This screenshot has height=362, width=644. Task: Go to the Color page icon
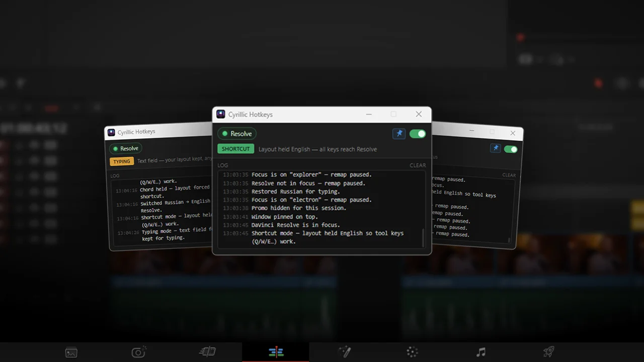point(413,352)
